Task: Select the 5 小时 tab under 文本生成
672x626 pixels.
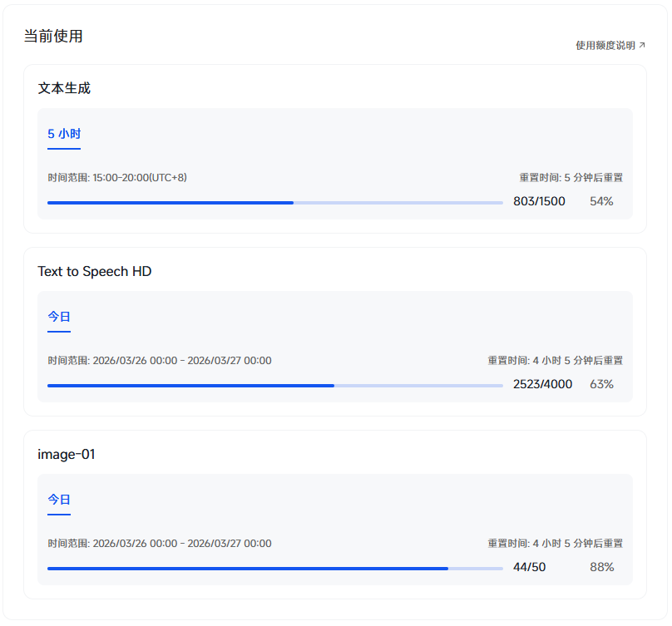Action: coord(64,134)
